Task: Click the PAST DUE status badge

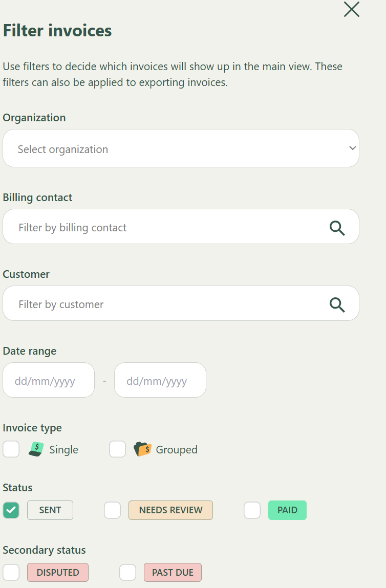Action: pyautogui.click(x=173, y=572)
